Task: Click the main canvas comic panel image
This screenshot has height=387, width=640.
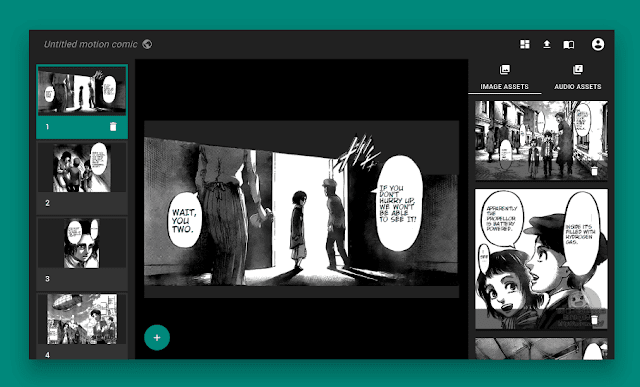Action: click(301, 209)
